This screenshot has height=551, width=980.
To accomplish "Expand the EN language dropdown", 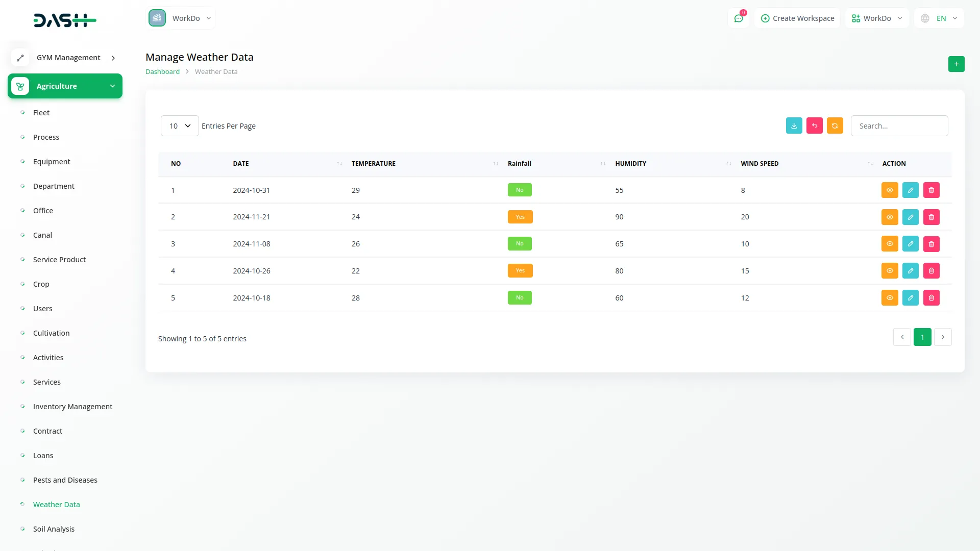I will [x=940, y=18].
